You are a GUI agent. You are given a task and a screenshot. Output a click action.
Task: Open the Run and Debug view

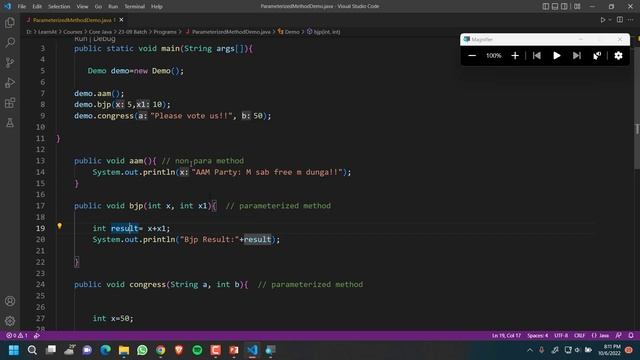coord(10,82)
